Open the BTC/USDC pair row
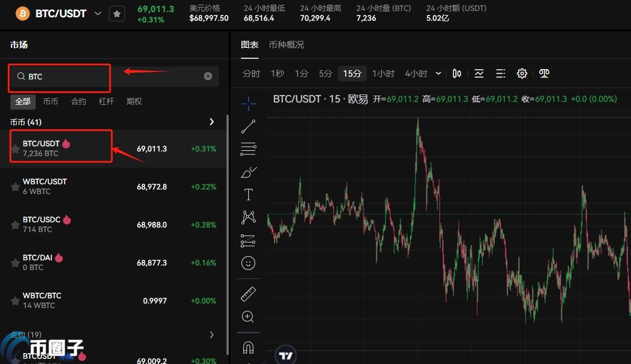The image size is (631, 364). tap(113, 225)
